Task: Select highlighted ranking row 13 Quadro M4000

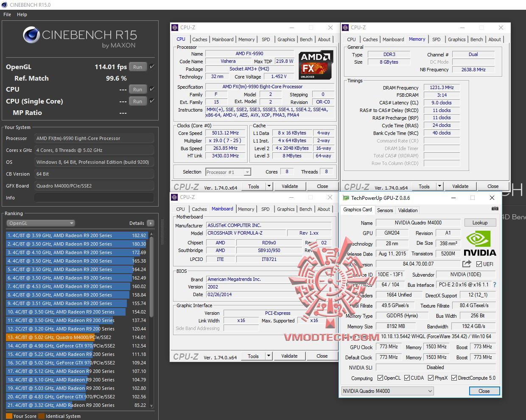Action: pyautogui.click(x=77, y=337)
